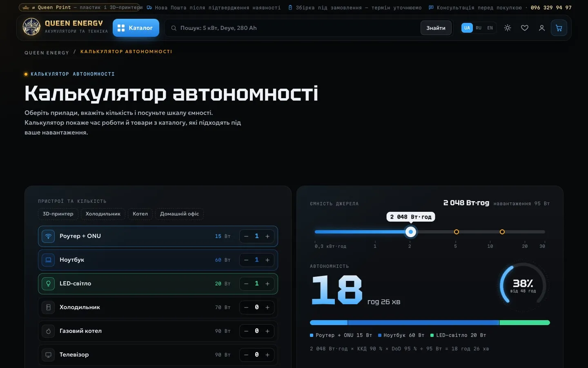Toggle the light/dark theme sun icon
The image size is (588, 368).
(x=508, y=28)
